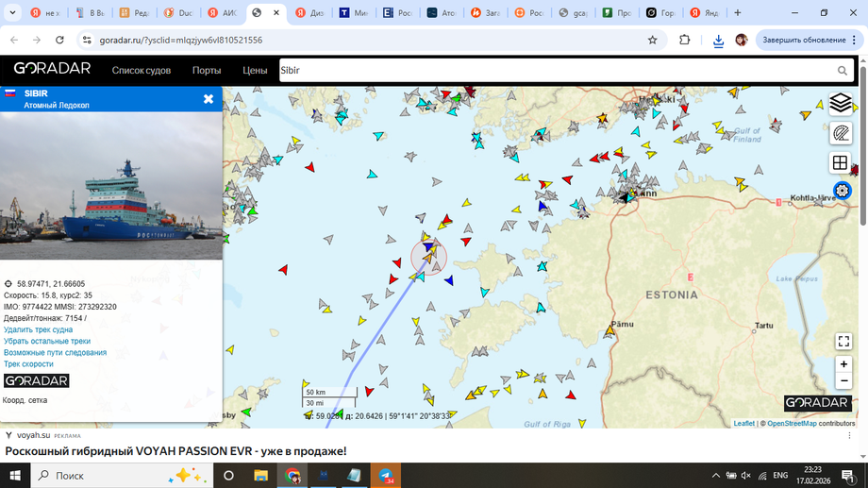Open the map layers control

[x=841, y=103]
